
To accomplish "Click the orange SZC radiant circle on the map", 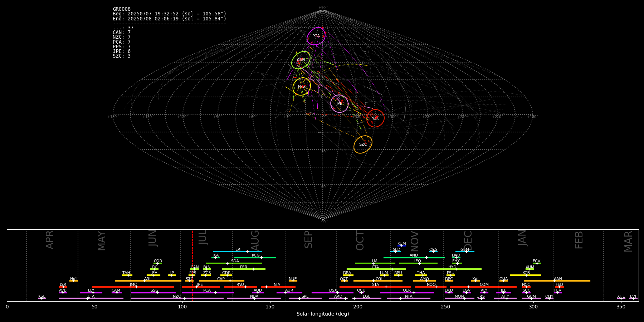I will [363, 144].
